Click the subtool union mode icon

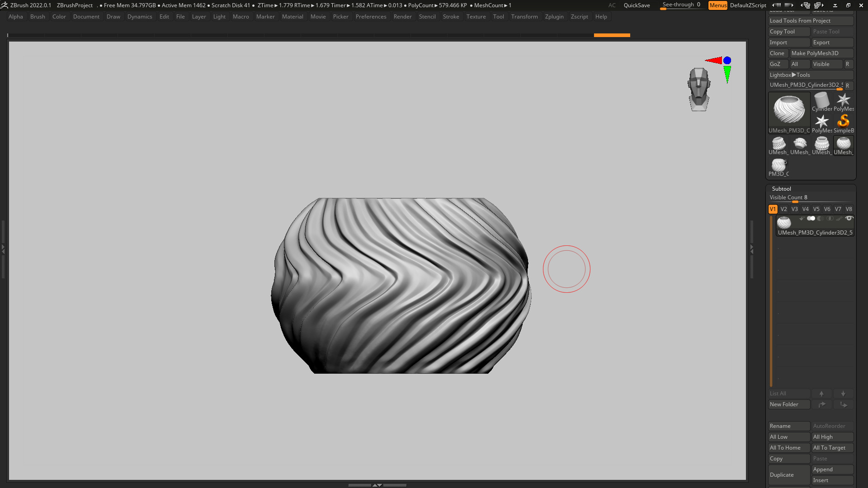(811, 219)
